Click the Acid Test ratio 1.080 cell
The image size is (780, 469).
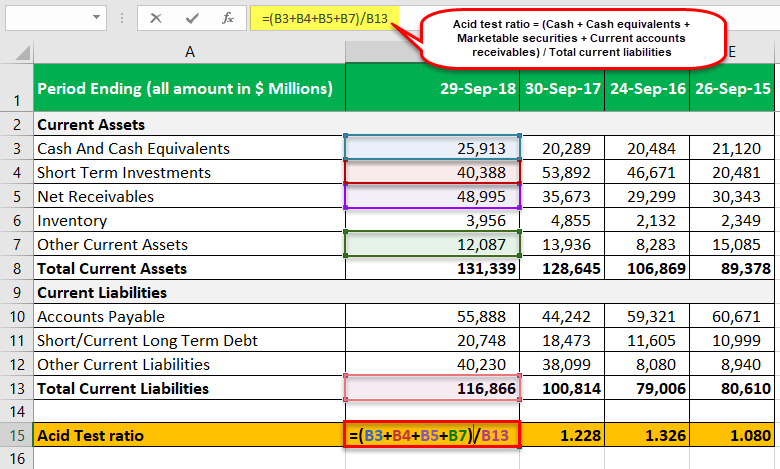click(732, 435)
